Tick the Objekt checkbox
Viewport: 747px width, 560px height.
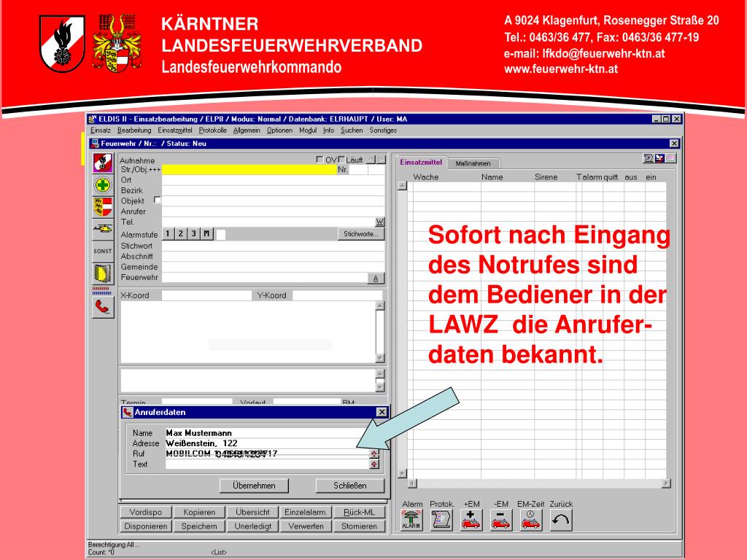point(158,200)
